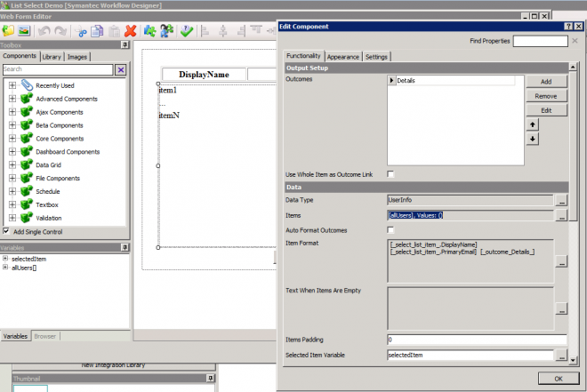The image size is (587, 392).
Task: Expand the allUsers[] variable
Action: (x=5, y=267)
